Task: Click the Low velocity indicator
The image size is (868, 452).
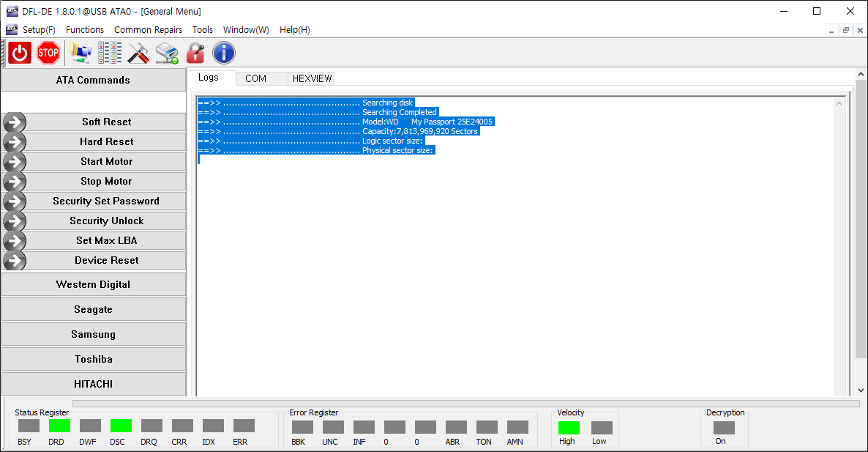Action: point(602,428)
